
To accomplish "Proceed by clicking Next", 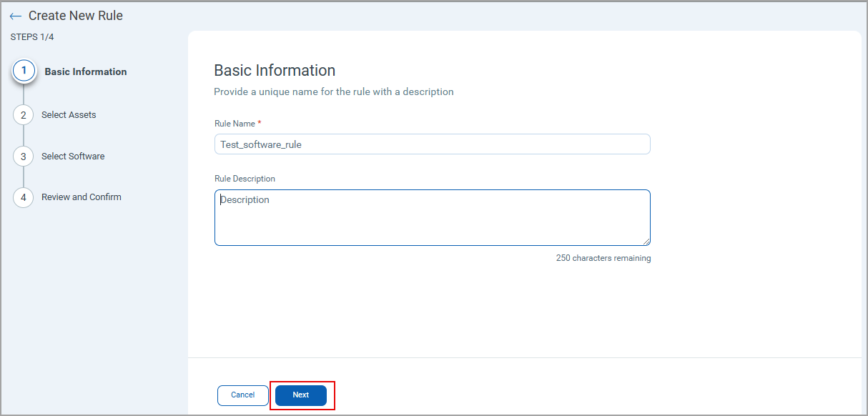I will 300,395.
